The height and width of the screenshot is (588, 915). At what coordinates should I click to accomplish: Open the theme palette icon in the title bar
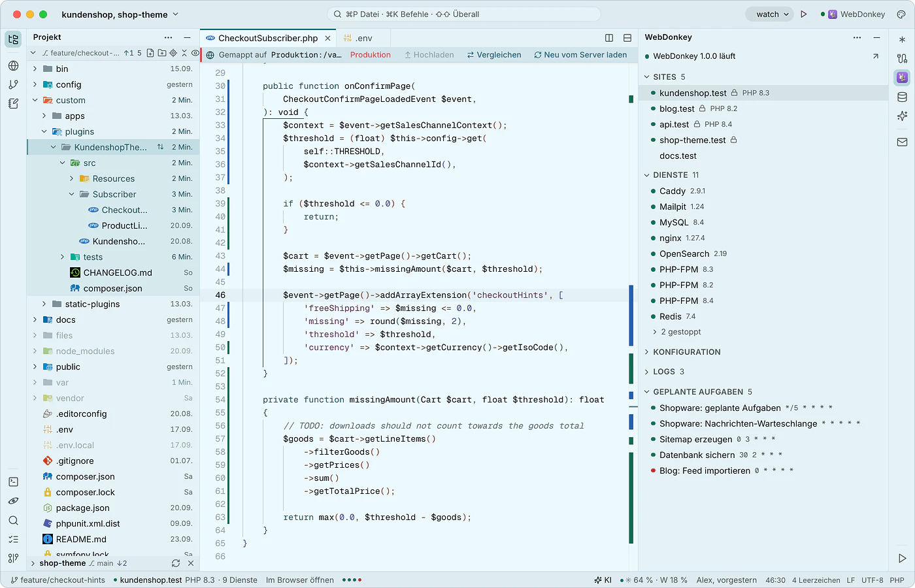coord(902,14)
